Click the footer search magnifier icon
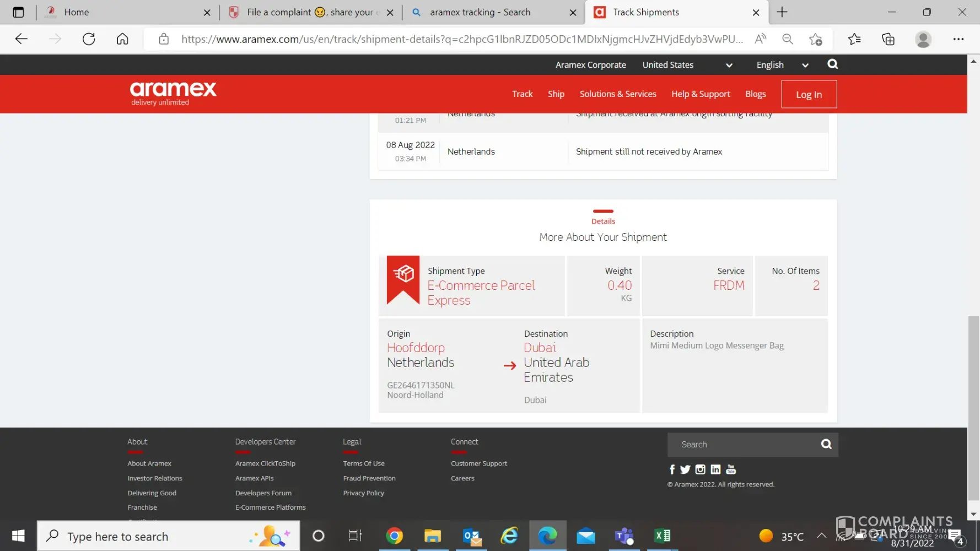Viewport: 980px width, 551px height. pos(826,444)
